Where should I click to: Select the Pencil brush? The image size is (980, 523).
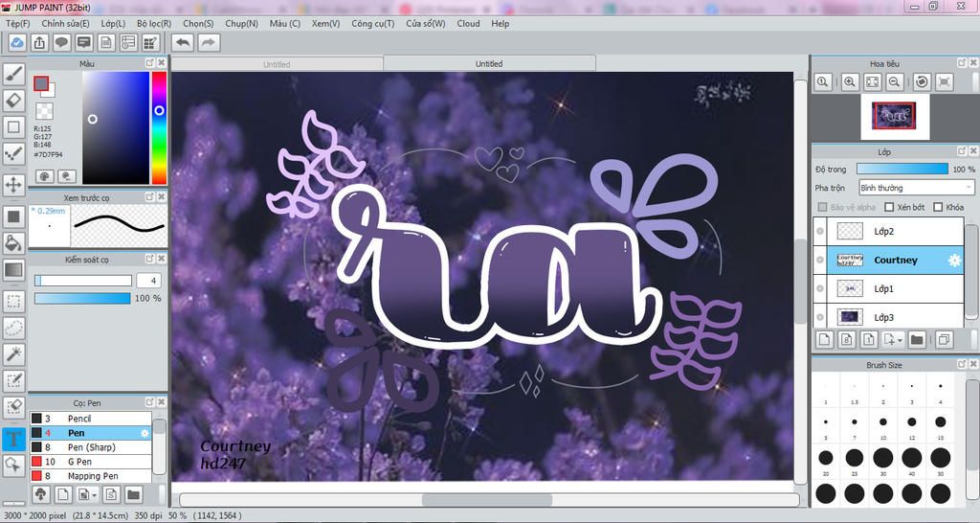click(91, 419)
